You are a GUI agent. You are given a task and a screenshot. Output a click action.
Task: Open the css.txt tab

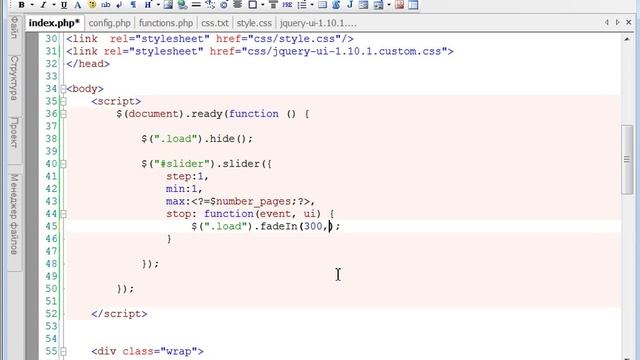[x=215, y=23]
